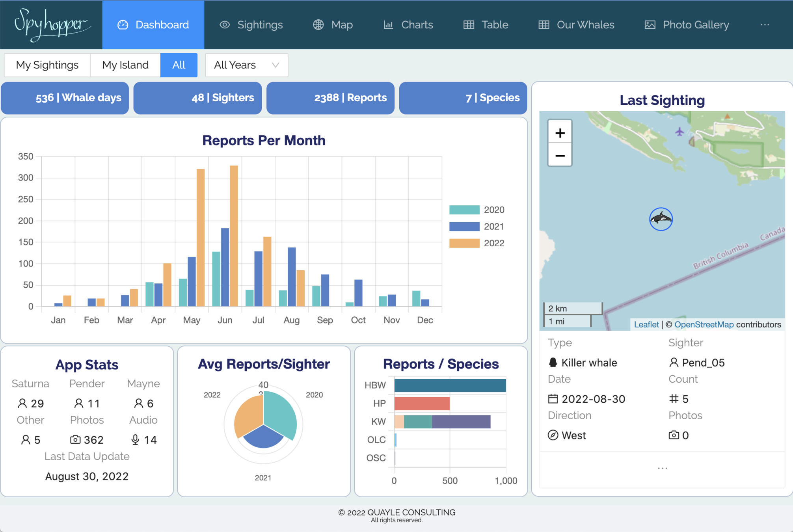Zoom out on the Last Sighting map
The height and width of the screenshot is (532, 793).
[560, 156]
